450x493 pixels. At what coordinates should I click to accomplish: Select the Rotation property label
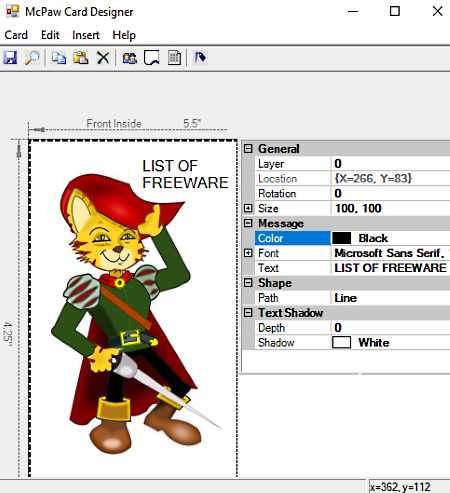tap(277, 193)
